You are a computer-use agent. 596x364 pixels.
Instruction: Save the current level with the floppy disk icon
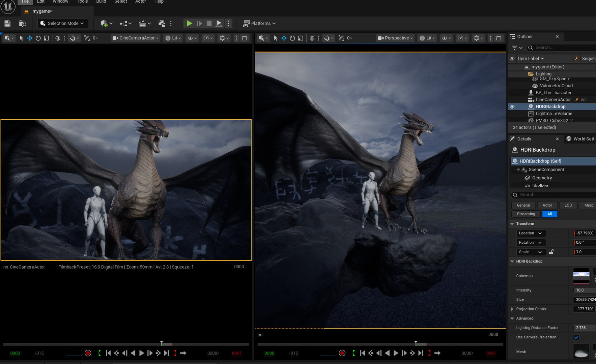[7, 23]
